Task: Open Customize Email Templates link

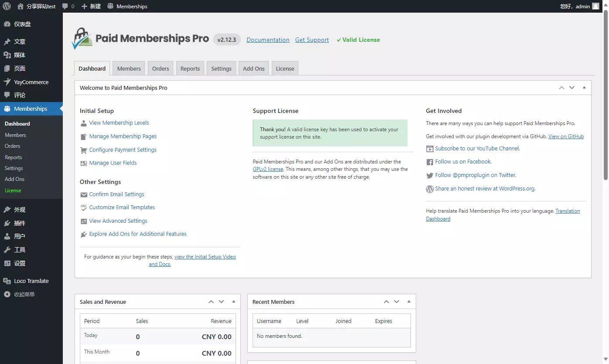Action: 122,208
